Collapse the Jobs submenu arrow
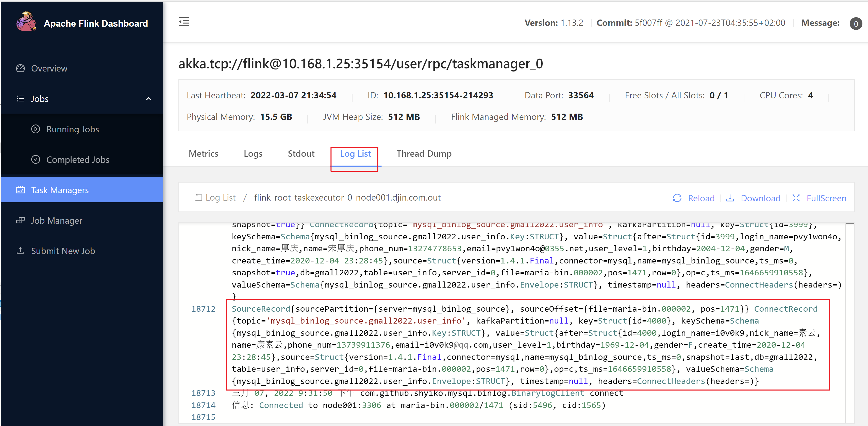 coord(148,99)
